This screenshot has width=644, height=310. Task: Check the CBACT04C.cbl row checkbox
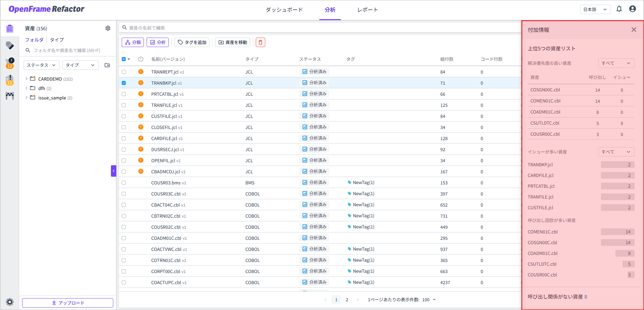(x=124, y=205)
